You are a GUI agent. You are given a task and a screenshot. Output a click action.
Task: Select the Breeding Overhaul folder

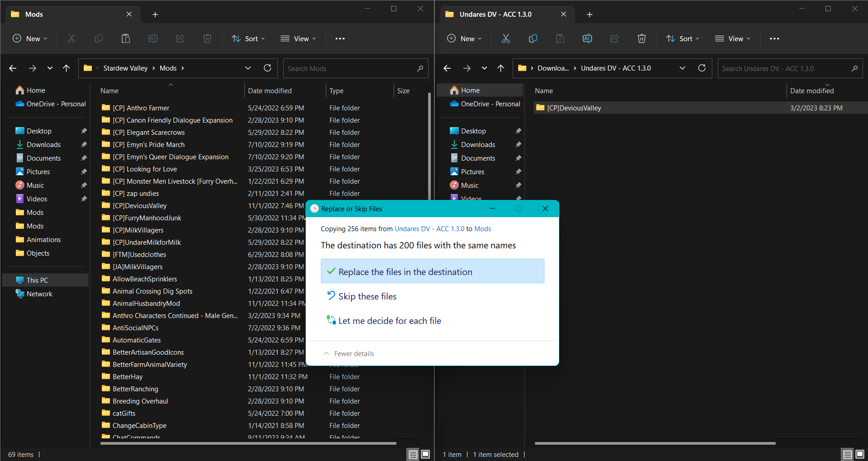coord(140,401)
